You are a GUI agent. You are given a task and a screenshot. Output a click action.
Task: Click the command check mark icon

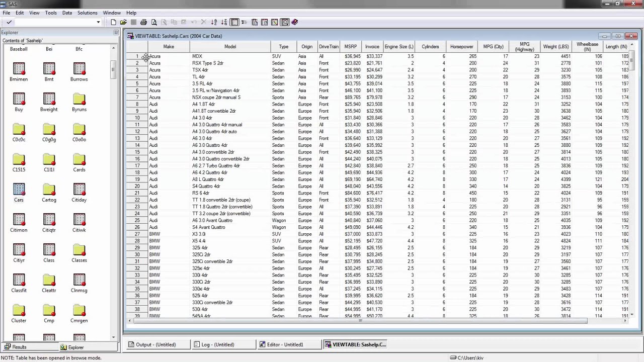click(9, 22)
